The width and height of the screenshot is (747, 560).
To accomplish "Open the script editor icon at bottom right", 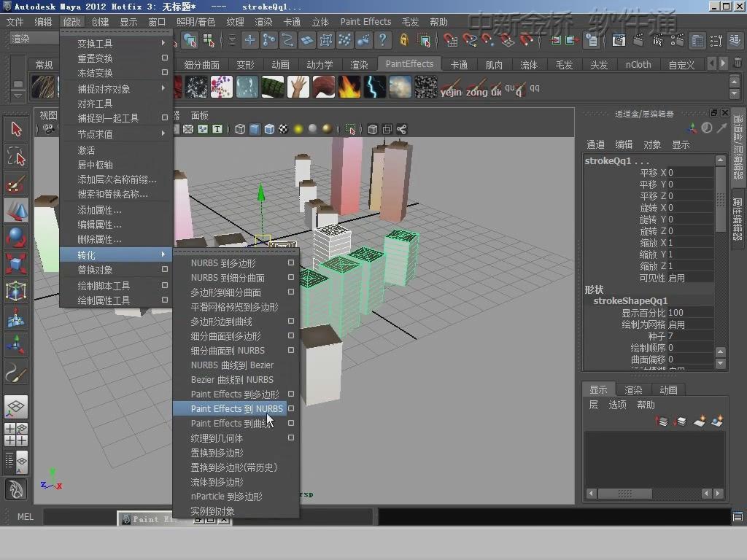I will point(738,517).
